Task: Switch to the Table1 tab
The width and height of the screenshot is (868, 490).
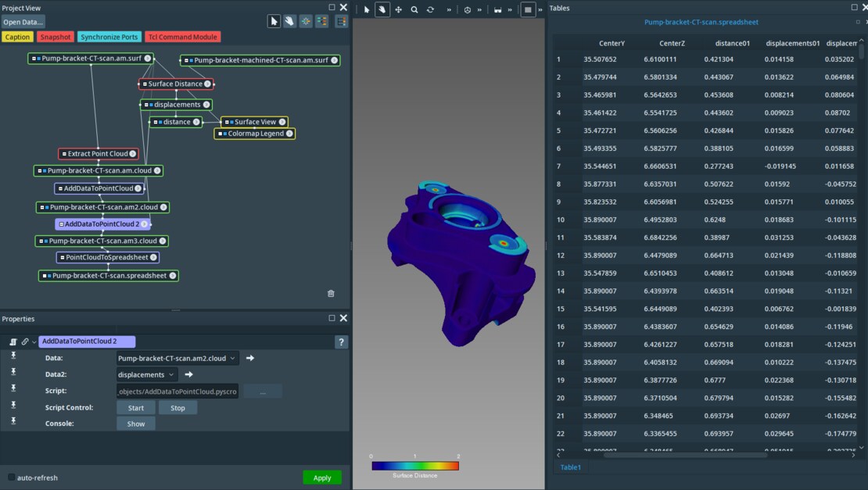Action: (570, 467)
